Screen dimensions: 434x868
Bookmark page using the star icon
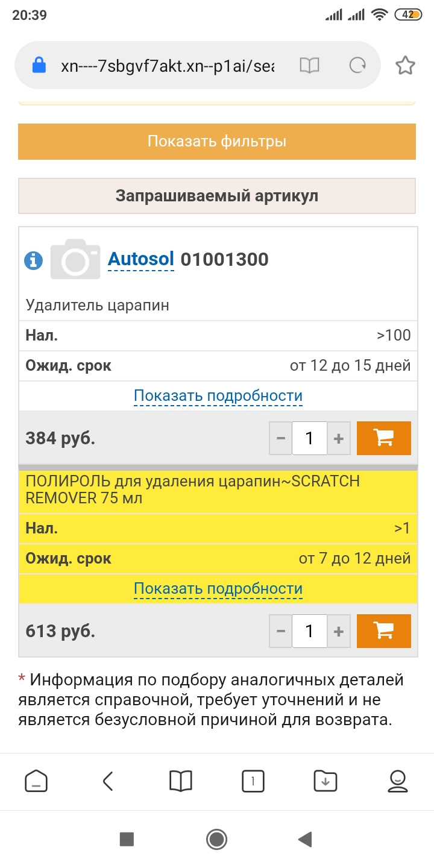coord(405,66)
